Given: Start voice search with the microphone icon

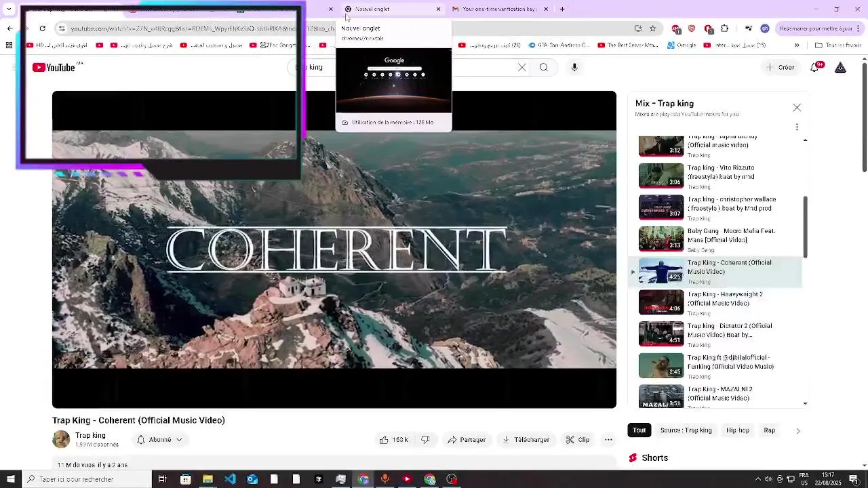Looking at the screenshot, I should point(574,67).
